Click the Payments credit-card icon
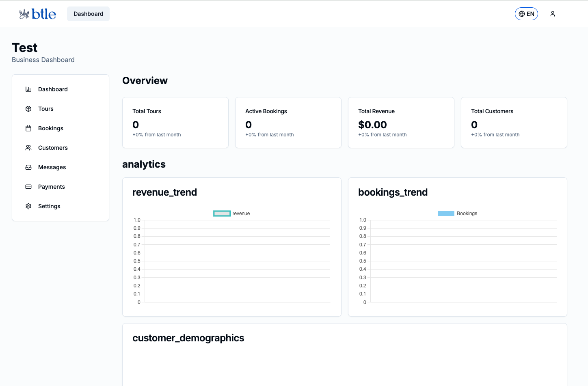 28,186
